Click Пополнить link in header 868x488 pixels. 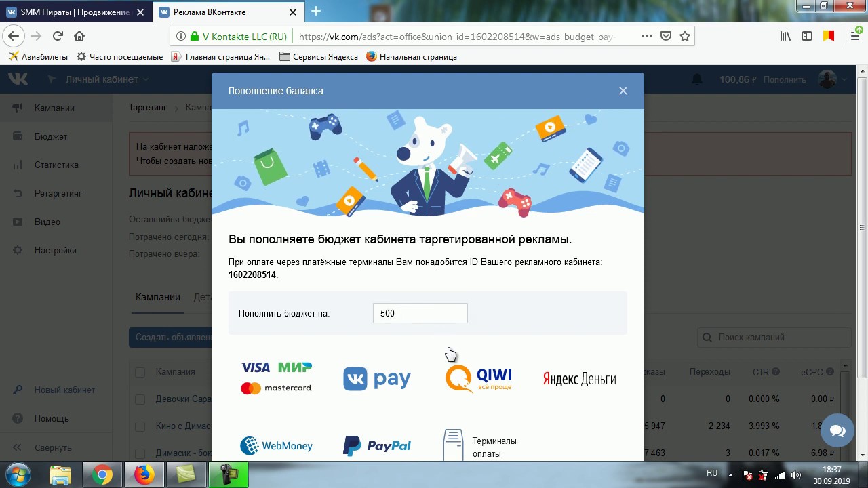tap(785, 79)
